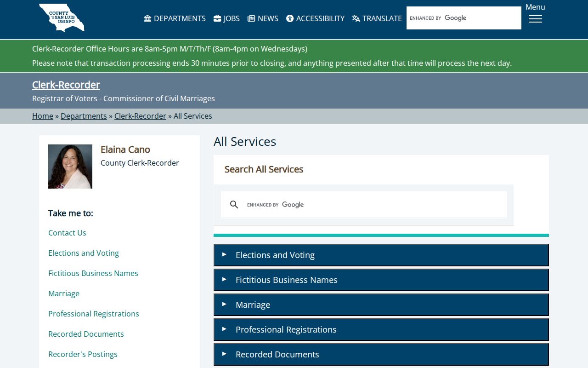Click the Departments building icon
The height and width of the screenshot is (368, 588).
(147, 18)
